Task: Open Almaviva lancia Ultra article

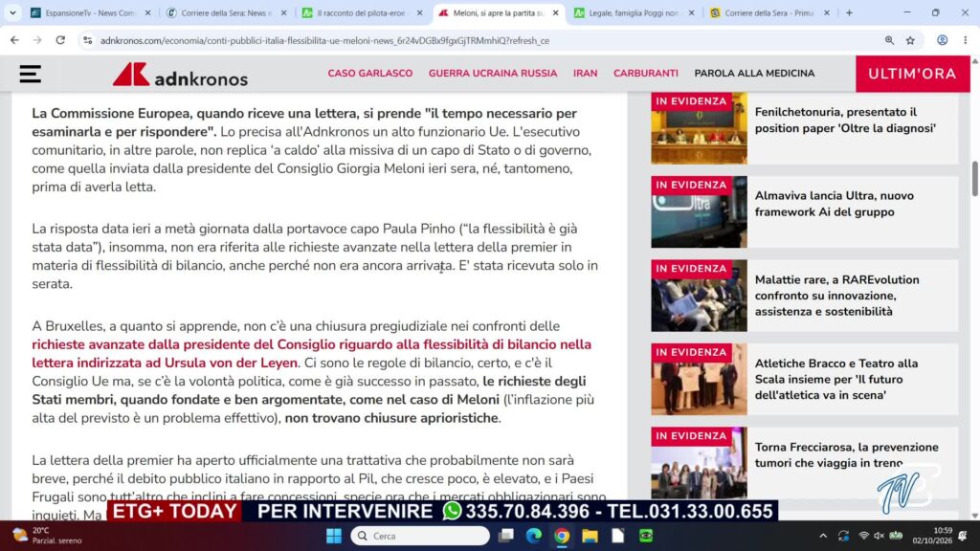Action: 834,204
